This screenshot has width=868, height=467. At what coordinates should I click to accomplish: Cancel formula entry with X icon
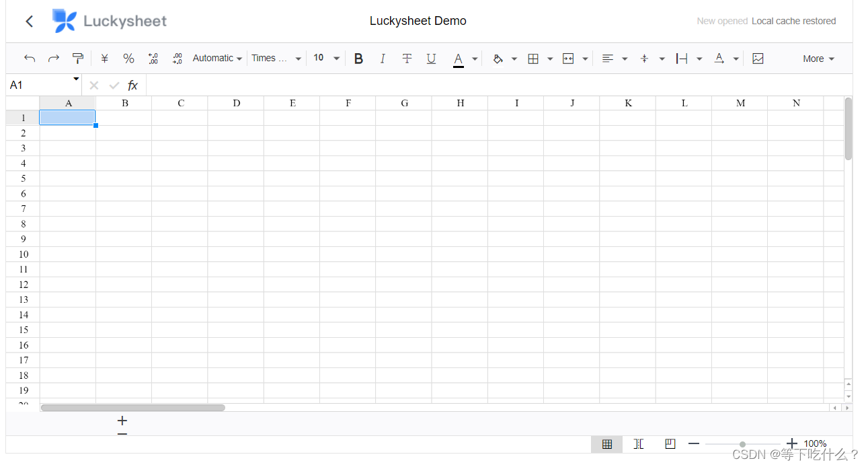click(94, 85)
